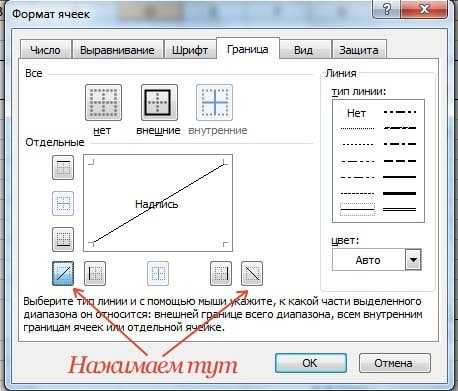Click the OK button
This screenshot has height=391, width=458.
point(311,363)
